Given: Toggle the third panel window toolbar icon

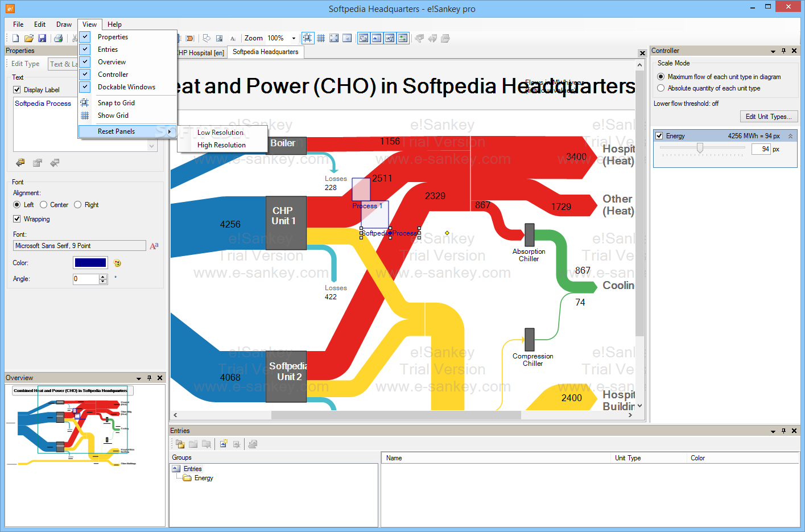Looking at the screenshot, I should [x=390, y=38].
